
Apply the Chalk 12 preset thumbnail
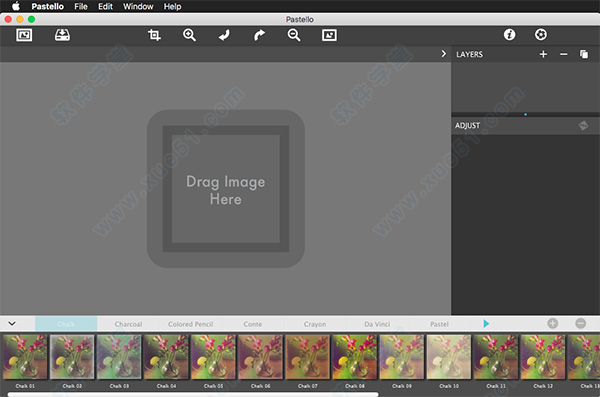pos(543,357)
